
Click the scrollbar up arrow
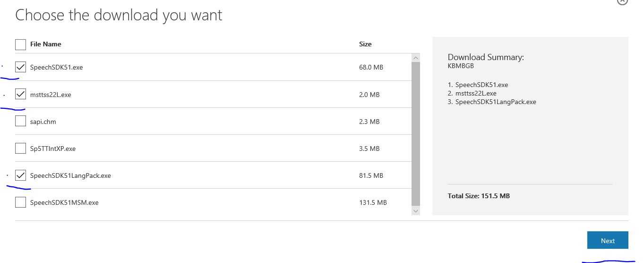(416, 58)
